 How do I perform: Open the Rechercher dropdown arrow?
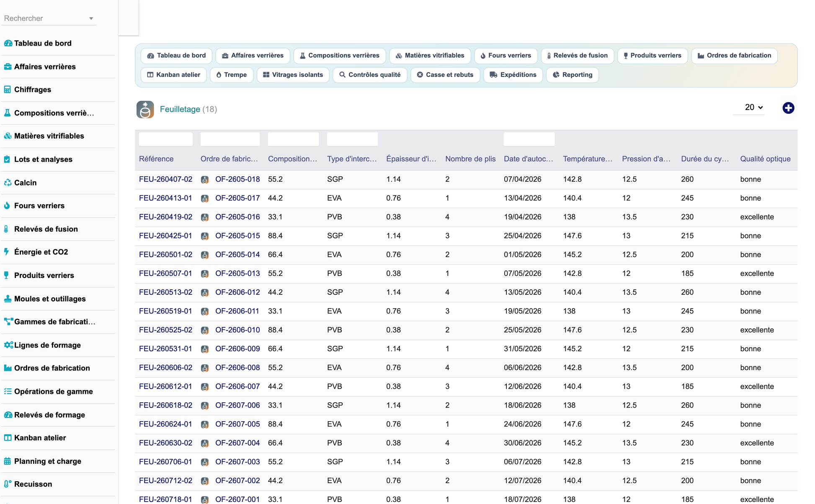91,18
